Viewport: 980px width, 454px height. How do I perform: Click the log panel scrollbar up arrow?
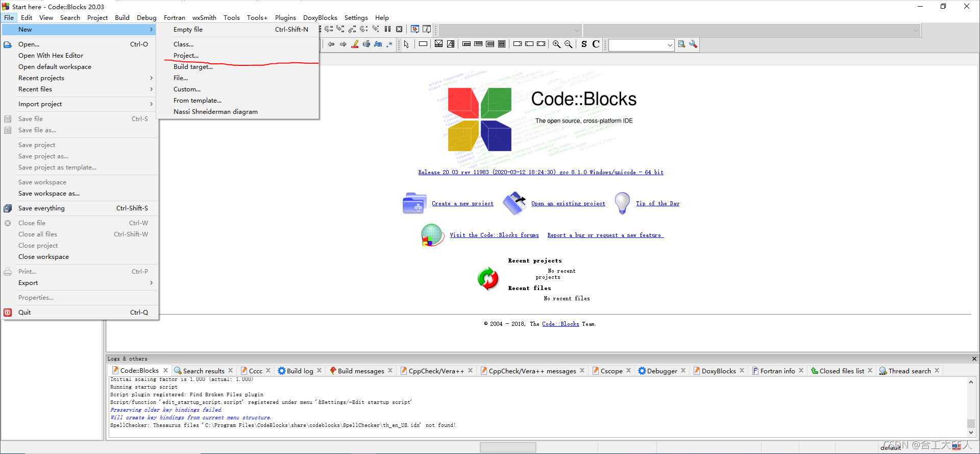[x=971, y=382]
